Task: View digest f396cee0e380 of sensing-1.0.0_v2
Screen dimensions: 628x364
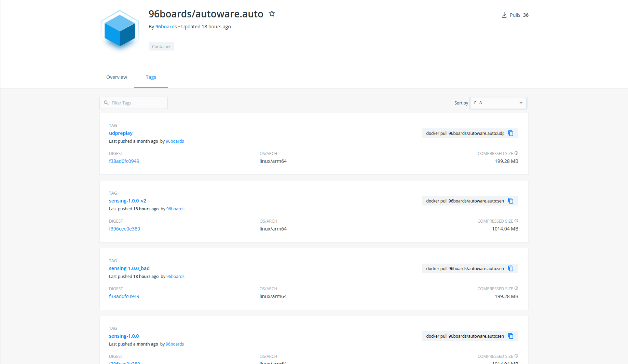Action: click(x=124, y=229)
